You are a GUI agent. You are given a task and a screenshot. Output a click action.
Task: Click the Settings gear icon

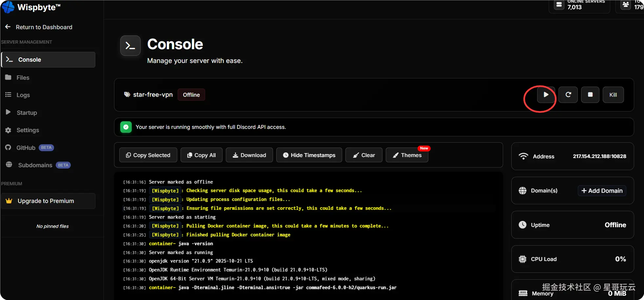click(x=8, y=130)
